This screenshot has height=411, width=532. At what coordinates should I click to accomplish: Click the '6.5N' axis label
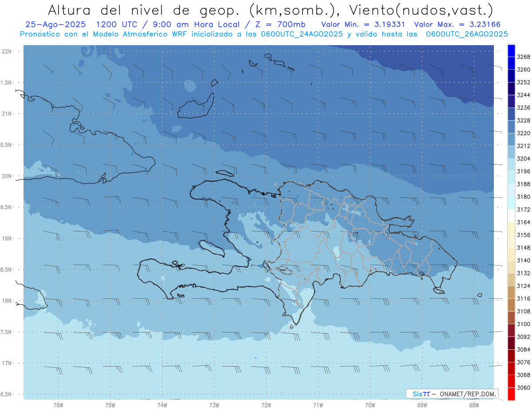pyautogui.click(x=6, y=394)
